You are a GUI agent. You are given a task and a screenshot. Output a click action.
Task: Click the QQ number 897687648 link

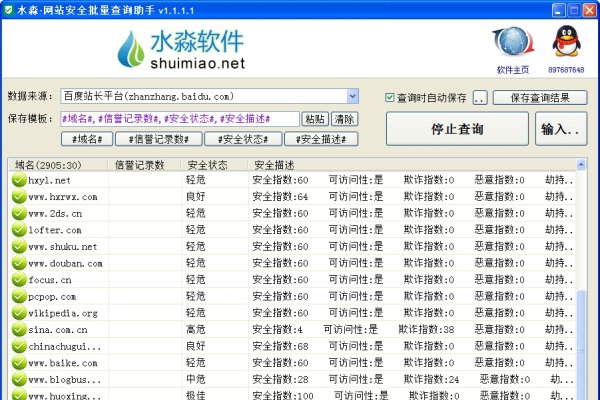(x=566, y=70)
